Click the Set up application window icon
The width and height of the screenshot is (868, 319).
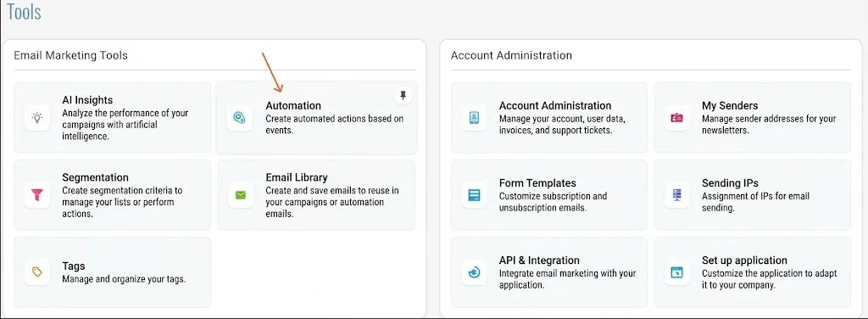(x=677, y=272)
